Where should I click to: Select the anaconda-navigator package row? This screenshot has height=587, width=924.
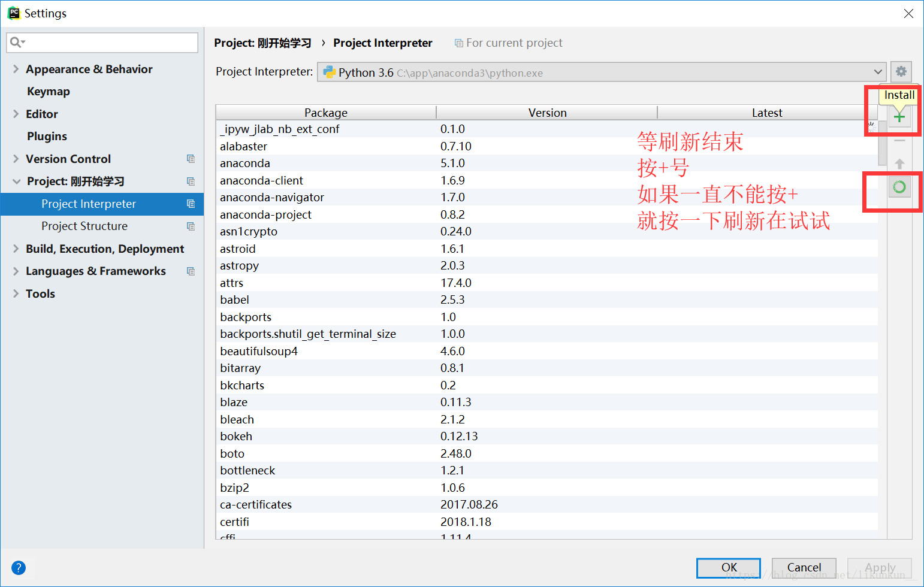click(546, 197)
